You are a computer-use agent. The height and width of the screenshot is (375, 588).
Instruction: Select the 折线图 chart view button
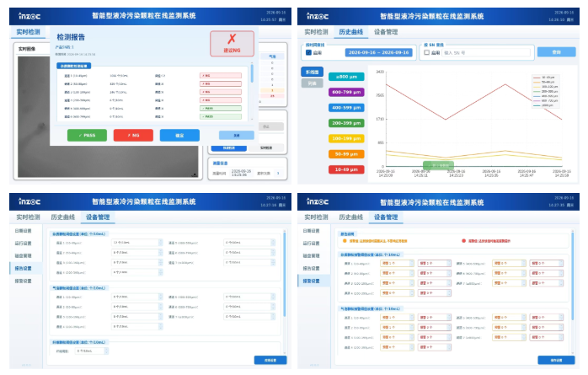[x=312, y=72]
